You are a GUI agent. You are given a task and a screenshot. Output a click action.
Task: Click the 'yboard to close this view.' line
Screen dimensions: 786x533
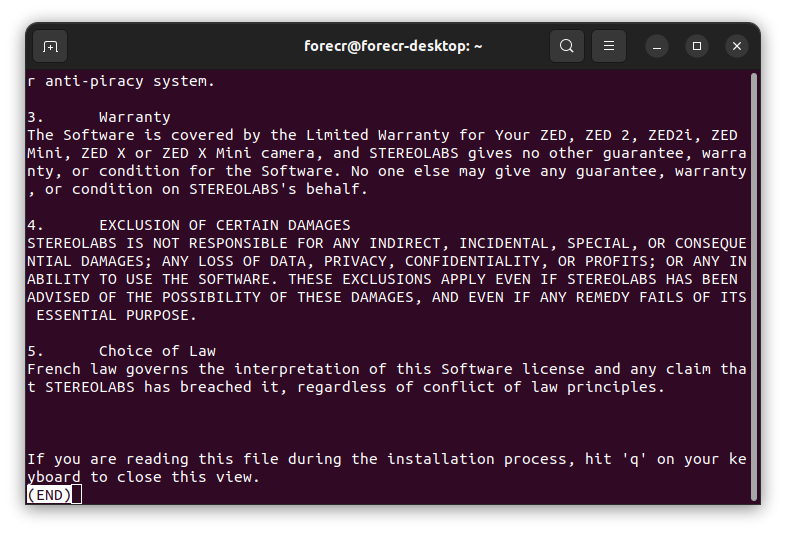(x=143, y=477)
